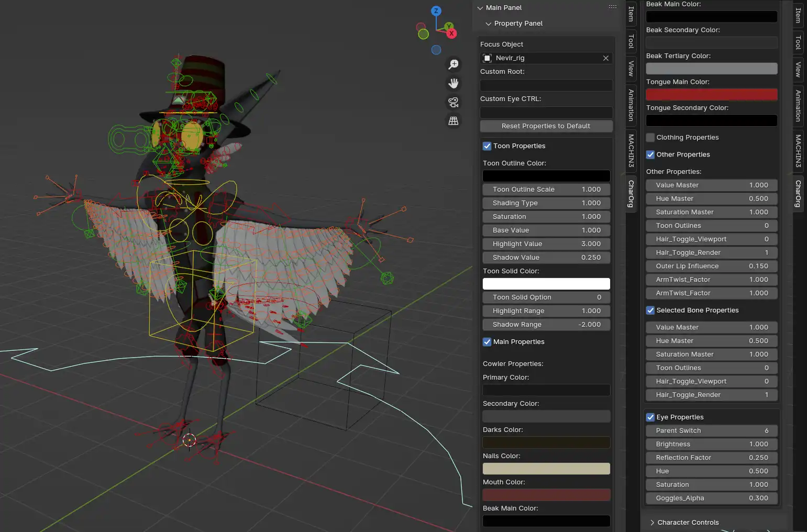
Task: Click the Nevir_rig Focus Object field
Action: coord(546,58)
